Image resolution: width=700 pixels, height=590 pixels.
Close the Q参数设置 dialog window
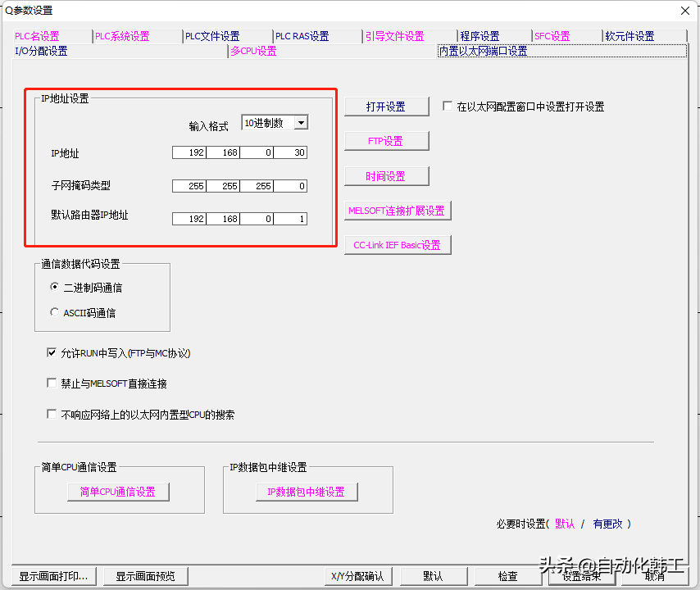pyautogui.click(x=685, y=10)
